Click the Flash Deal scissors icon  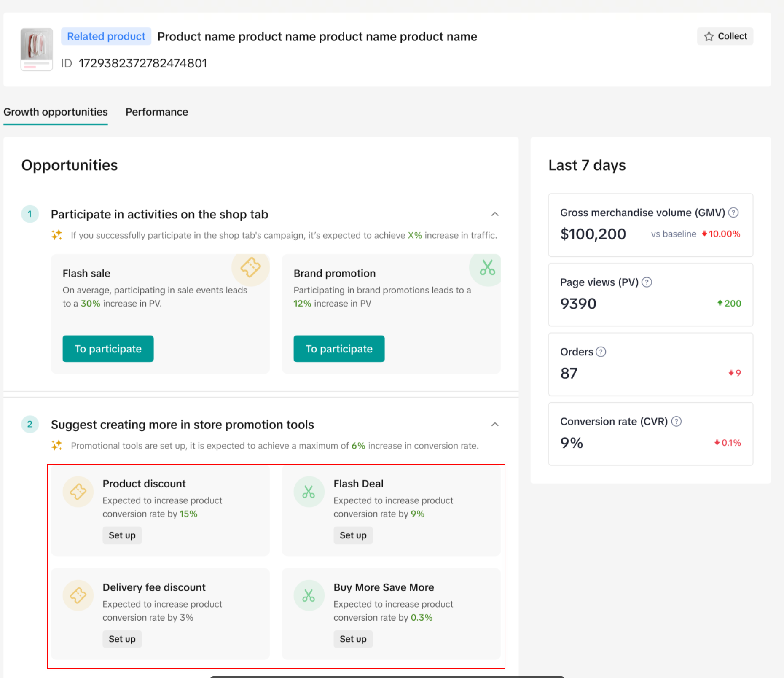309,492
